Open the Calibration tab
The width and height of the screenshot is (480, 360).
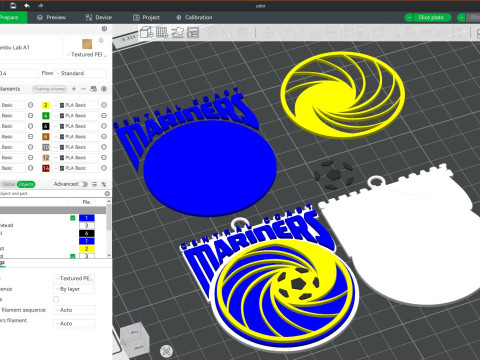point(194,17)
